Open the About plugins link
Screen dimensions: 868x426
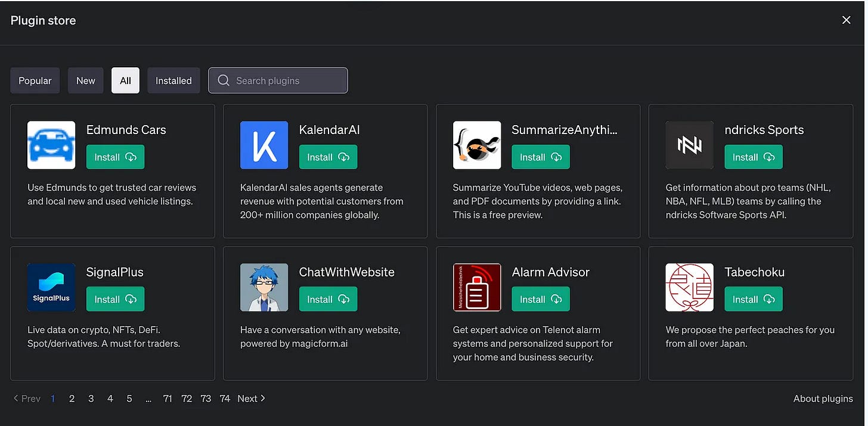tap(823, 399)
